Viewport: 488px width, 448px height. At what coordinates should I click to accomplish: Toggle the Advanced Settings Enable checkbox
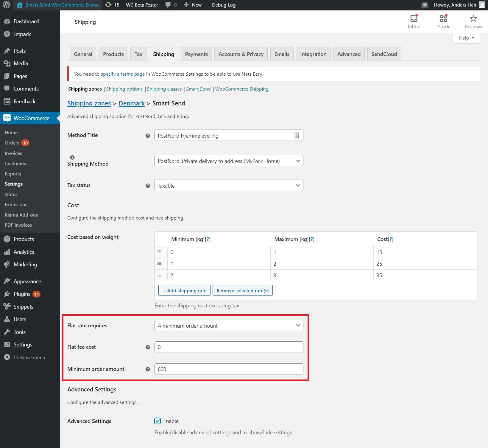point(158,421)
